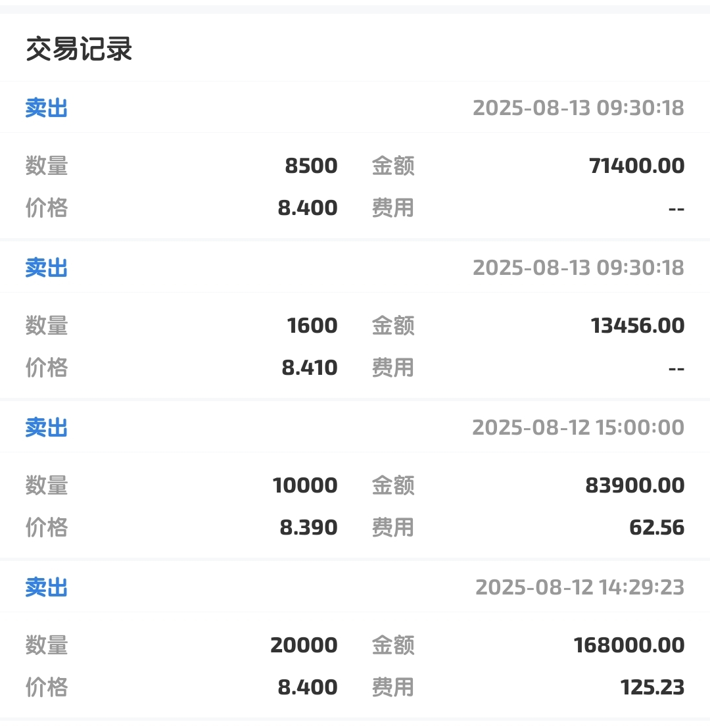Select the fee value 125.23
Viewport: 710px width, 728px height.
click(652, 688)
